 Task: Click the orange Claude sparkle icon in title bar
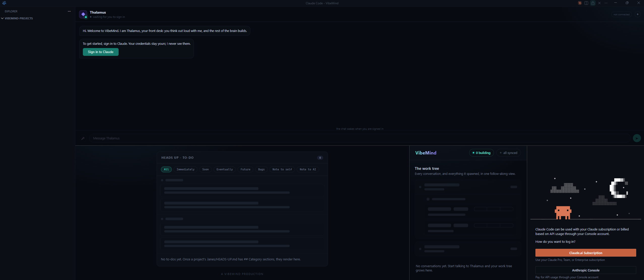click(580, 3)
